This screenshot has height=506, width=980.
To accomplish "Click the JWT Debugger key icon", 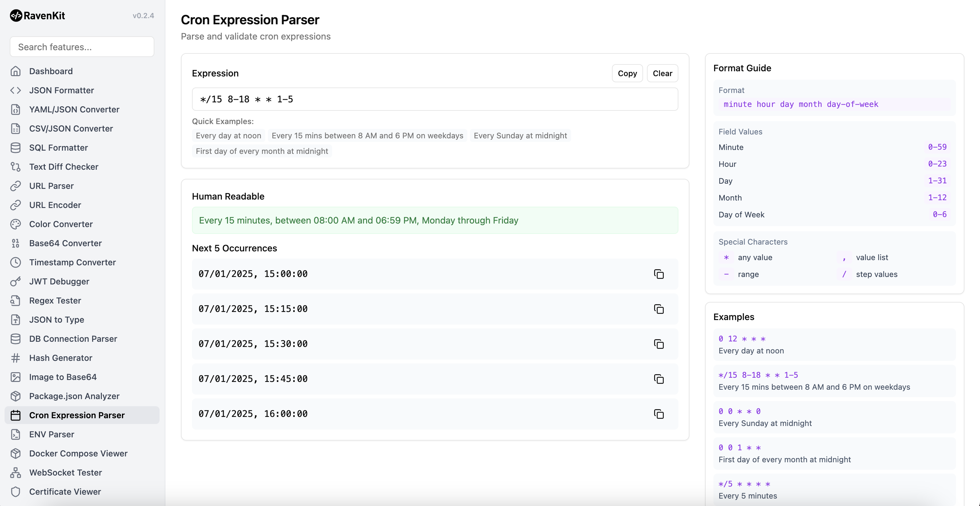I will point(16,281).
